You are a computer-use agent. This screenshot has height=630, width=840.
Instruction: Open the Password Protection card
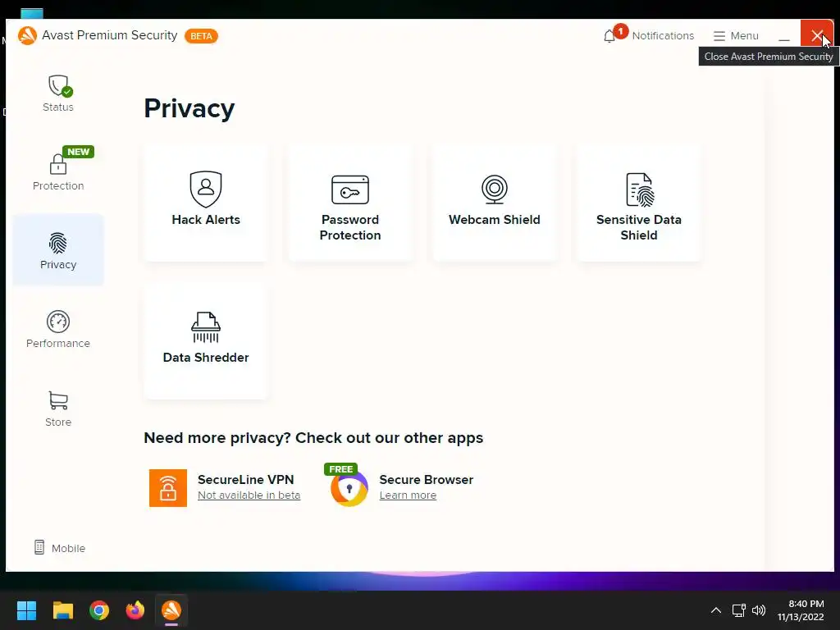[350, 203]
